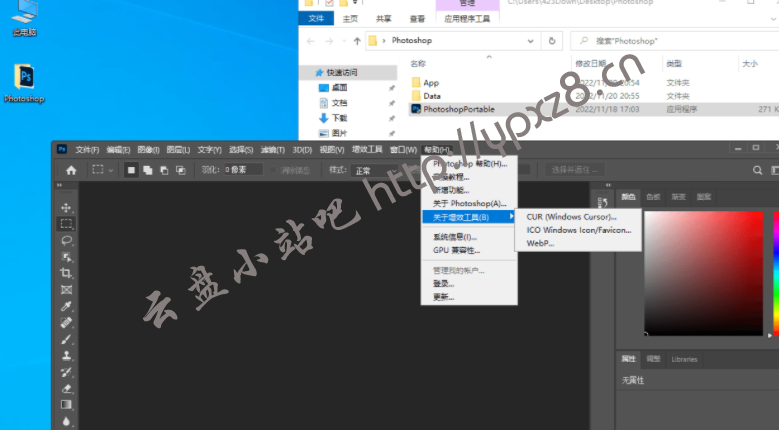Choose Add to Selection mode icon
The width and height of the screenshot is (779, 430).
tap(148, 170)
